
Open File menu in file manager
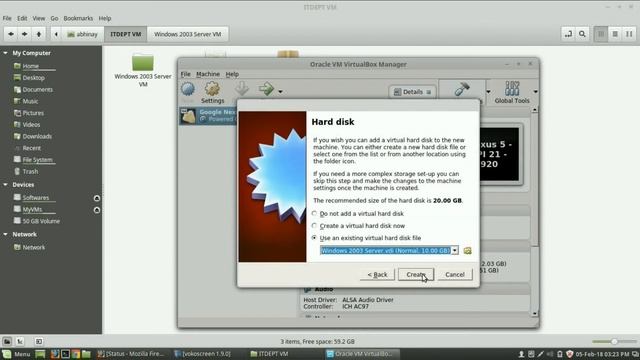pos(7,18)
